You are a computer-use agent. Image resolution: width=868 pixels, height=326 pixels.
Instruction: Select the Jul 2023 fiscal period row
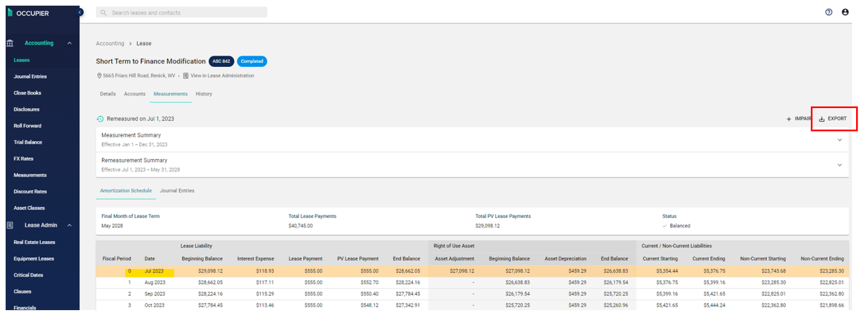[154, 271]
